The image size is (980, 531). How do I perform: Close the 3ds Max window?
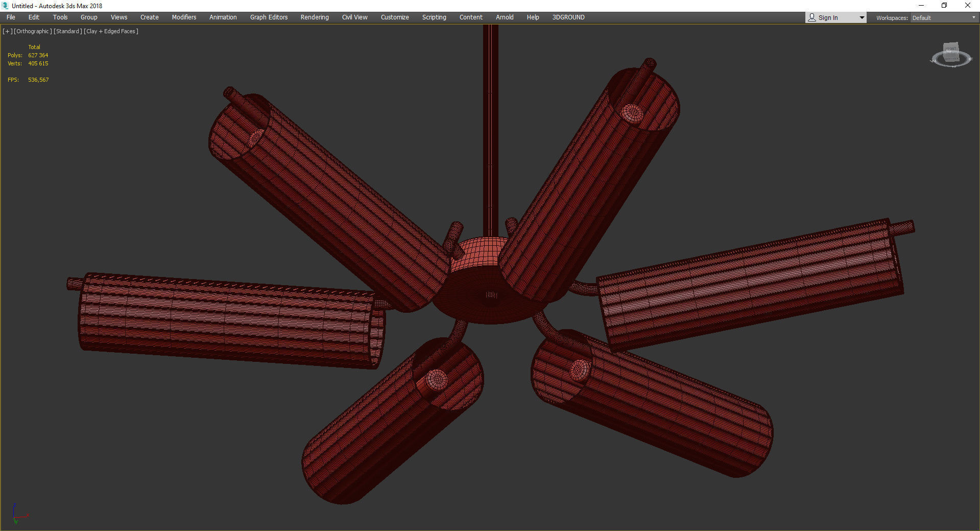(968, 6)
